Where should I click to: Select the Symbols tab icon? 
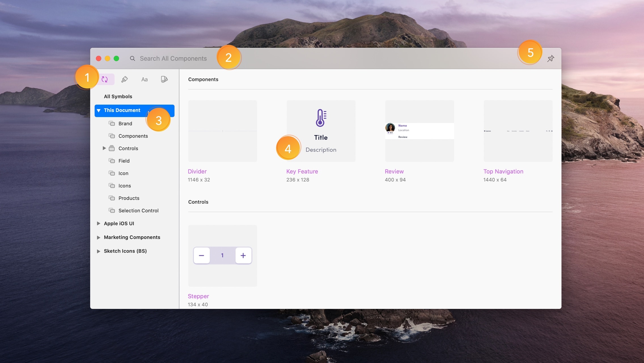click(105, 79)
